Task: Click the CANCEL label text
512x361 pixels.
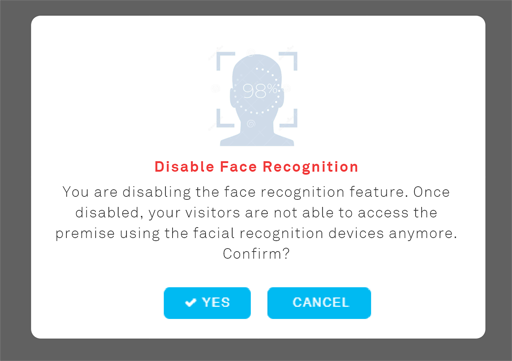Action: tap(321, 303)
